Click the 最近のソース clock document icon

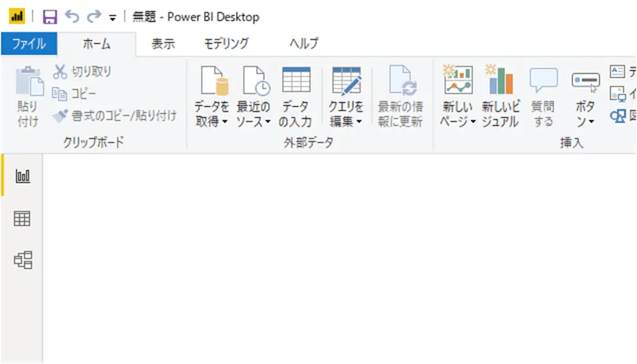(256, 81)
